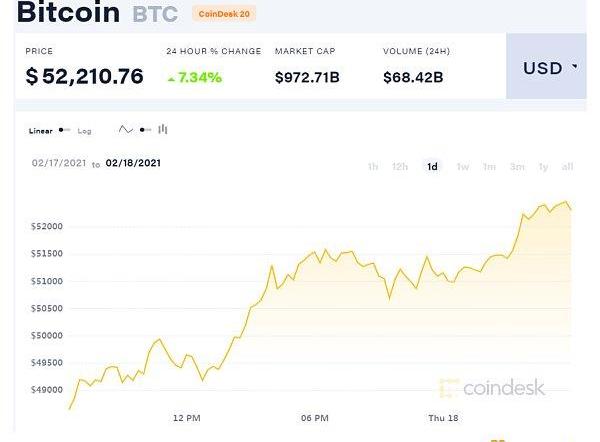600x442 pixels.
Task: Switch to the 1h time range
Action: (x=373, y=166)
